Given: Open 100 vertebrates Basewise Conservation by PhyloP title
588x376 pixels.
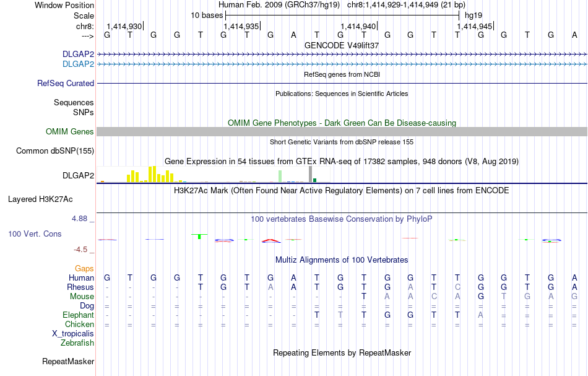Looking at the screenshot, I should 342,219.
